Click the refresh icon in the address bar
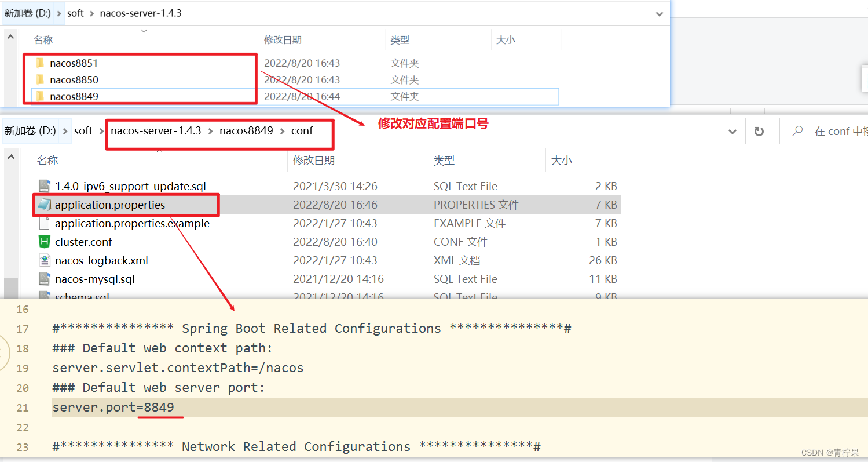The width and height of the screenshot is (868, 462). (759, 130)
